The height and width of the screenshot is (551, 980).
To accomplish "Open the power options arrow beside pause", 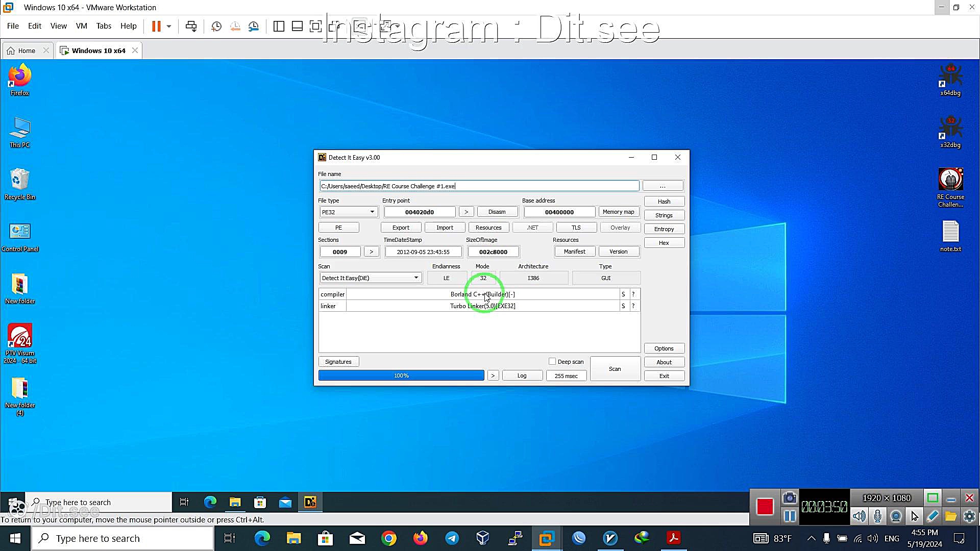I will tap(169, 26).
